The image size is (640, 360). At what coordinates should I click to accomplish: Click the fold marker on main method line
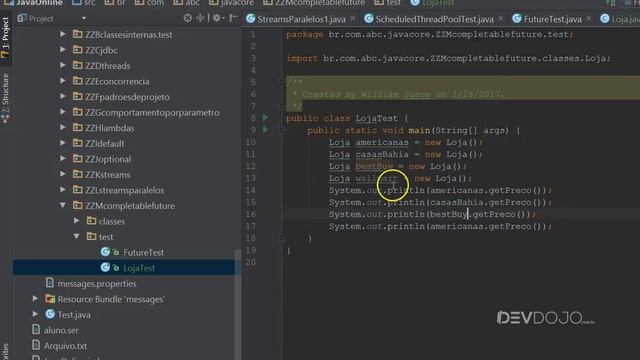pyautogui.click(x=282, y=130)
